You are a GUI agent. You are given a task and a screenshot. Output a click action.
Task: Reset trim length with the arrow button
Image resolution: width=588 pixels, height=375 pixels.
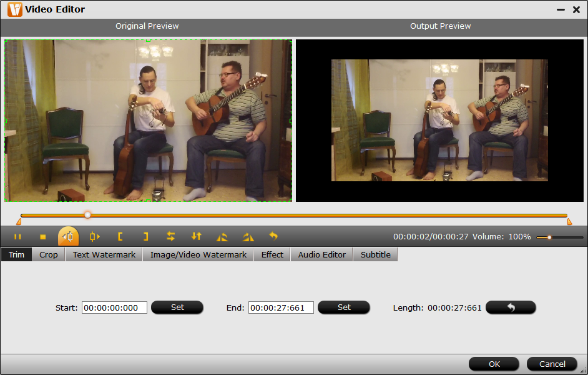[x=511, y=307]
